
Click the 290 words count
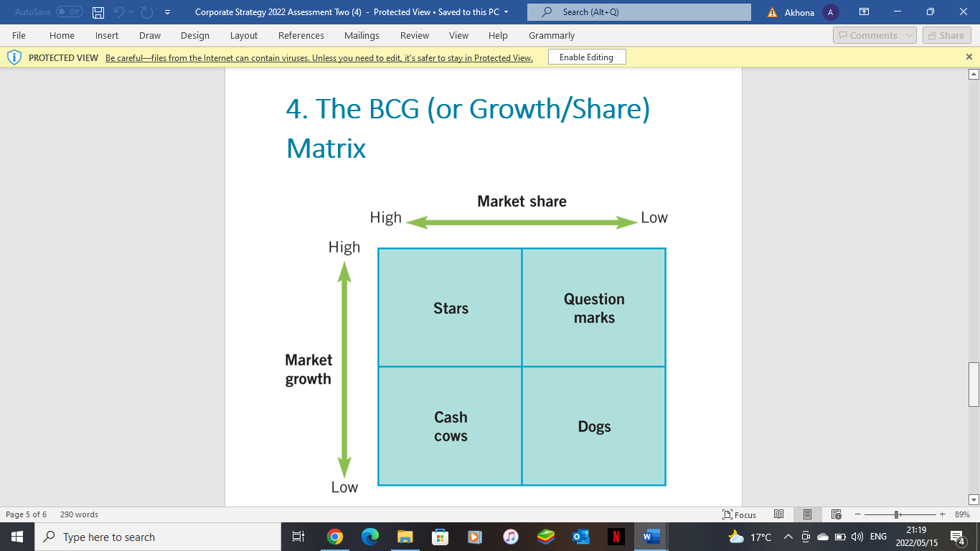[79, 514]
